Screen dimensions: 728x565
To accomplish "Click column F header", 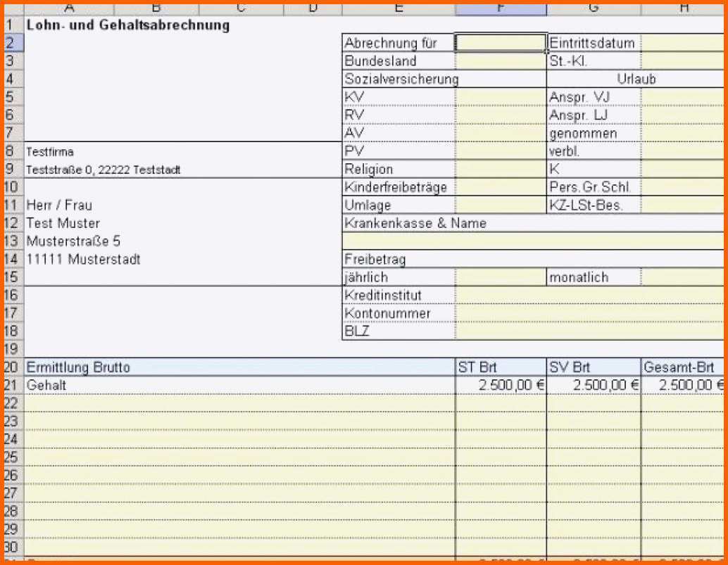I will 501,9.
